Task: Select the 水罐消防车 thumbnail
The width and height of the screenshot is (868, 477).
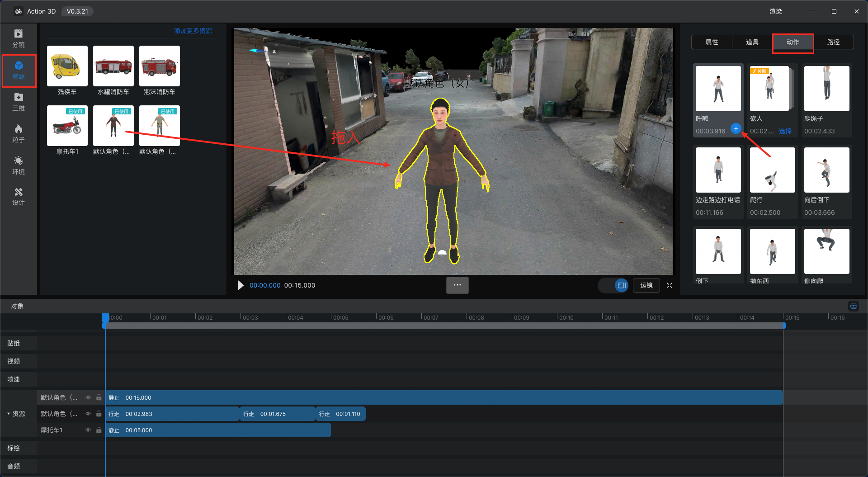Action: [x=113, y=66]
